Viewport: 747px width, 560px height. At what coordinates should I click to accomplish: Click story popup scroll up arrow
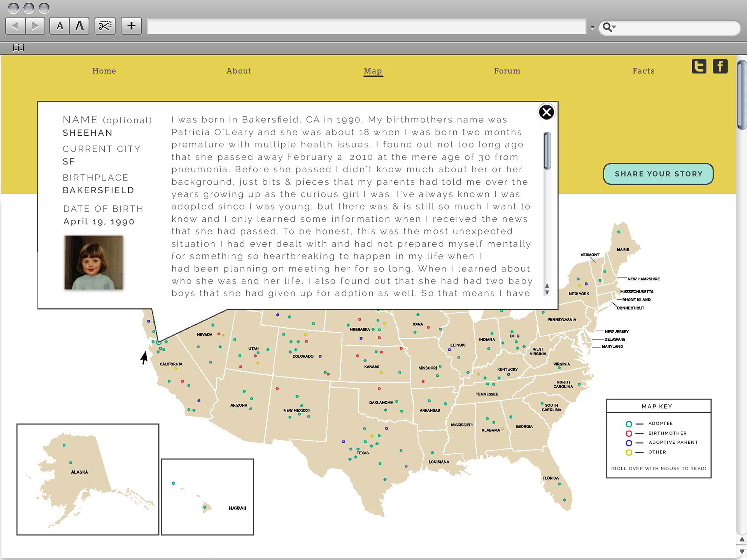click(x=547, y=285)
